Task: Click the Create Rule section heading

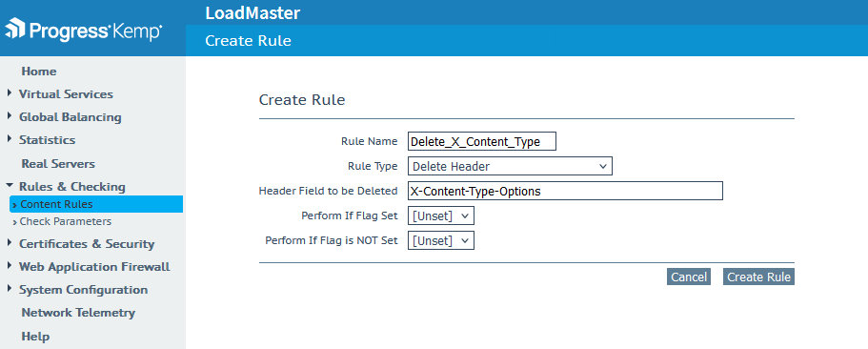Action: 302,100
